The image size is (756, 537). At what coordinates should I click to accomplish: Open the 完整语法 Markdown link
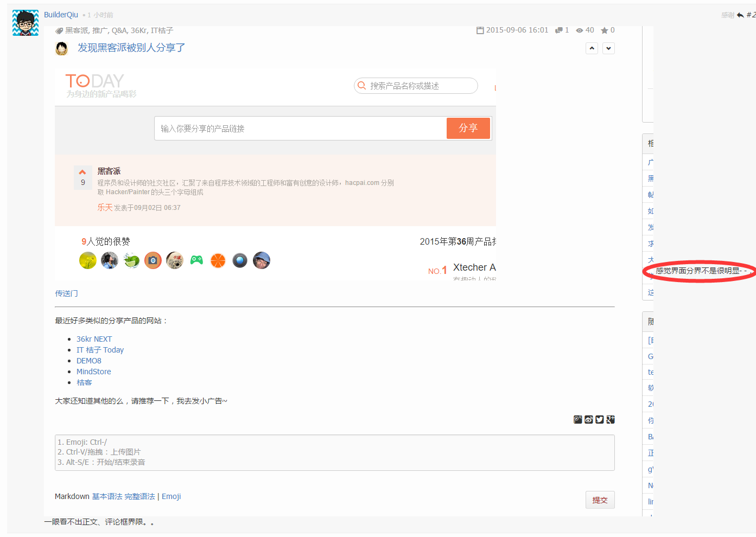(x=139, y=496)
